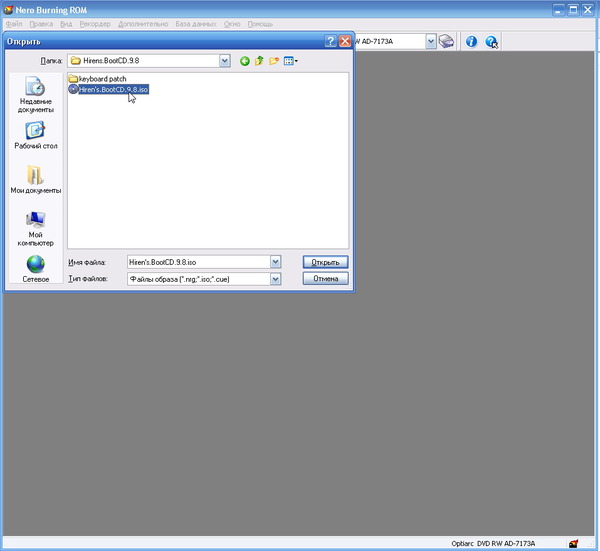The image size is (600, 551).
Task: Click Optiarc DVD RW AD-7173A status text
Action: coord(493,543)
